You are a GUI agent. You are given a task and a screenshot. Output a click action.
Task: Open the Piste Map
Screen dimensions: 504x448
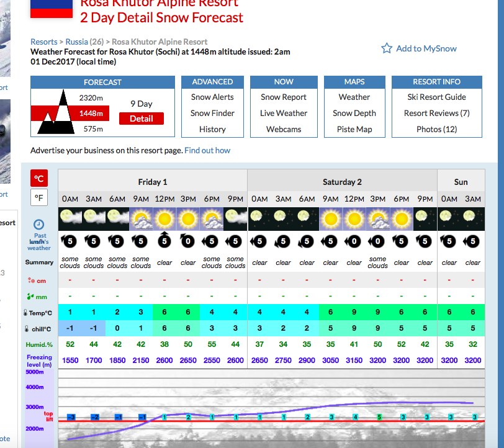[354, 129]
